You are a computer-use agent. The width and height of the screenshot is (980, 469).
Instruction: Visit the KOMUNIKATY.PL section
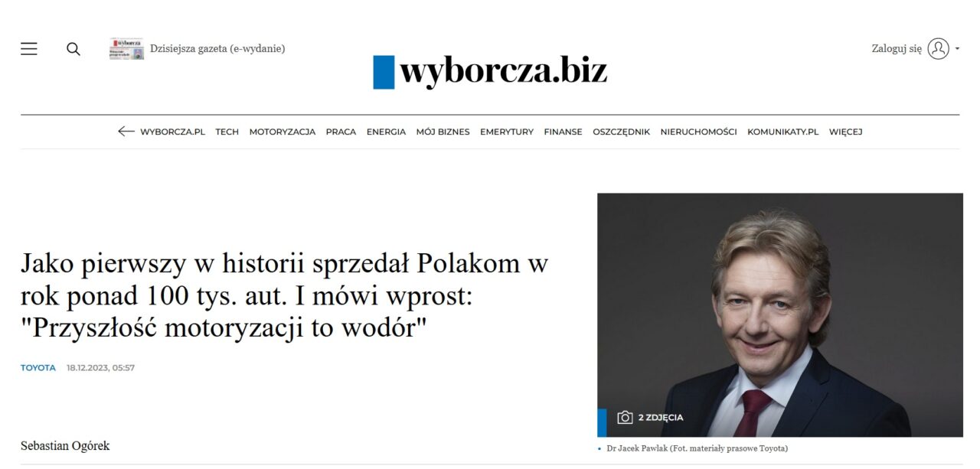click(x=783, y=132)
